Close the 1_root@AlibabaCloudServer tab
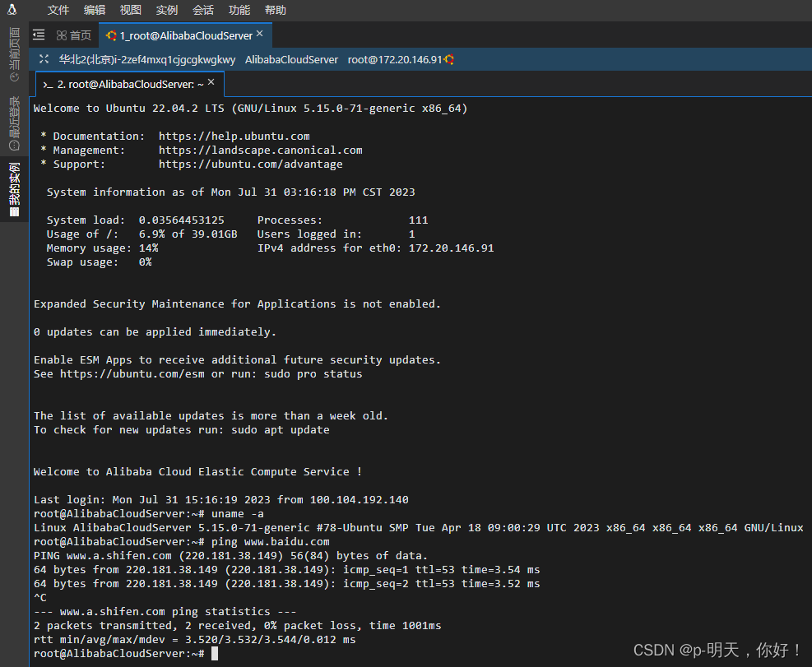The image size is (812, 667). coord(260,34)
